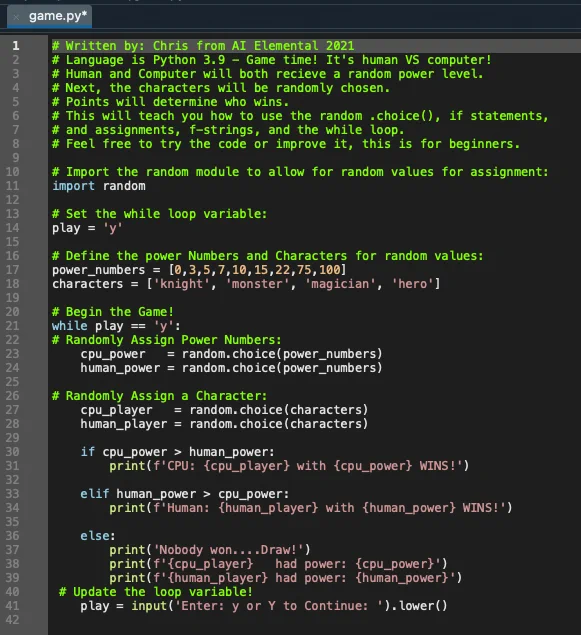Click the comment 'Written by: Chris from AI Elemental 2021'
Viewport: 581px width, 635px height.
(x=203, y=46)
